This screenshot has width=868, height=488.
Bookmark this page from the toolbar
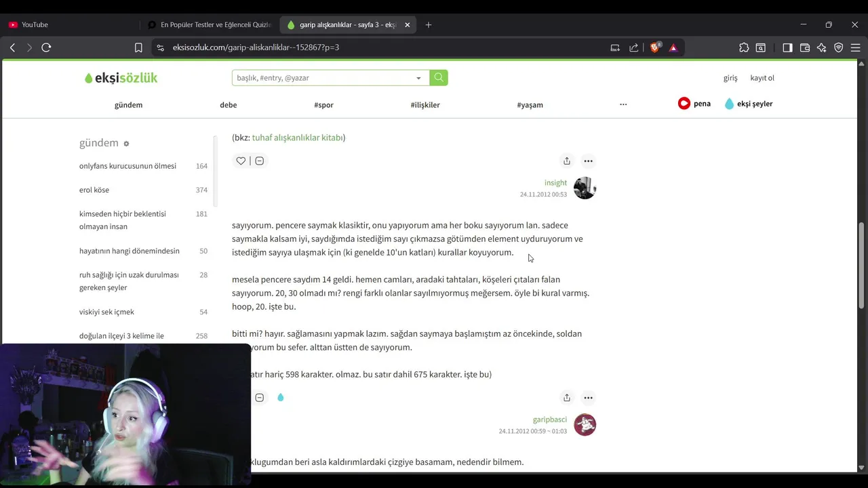click(138, 47)
